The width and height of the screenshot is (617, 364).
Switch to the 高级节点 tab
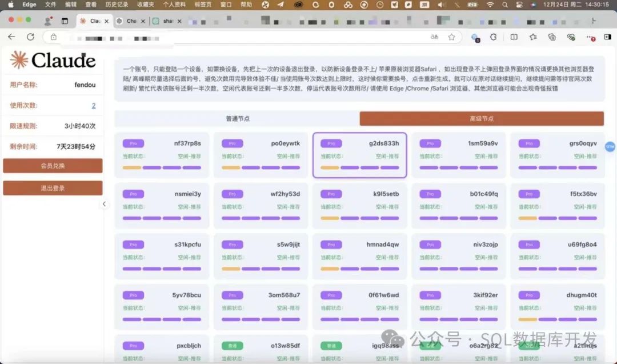(482, 119)
